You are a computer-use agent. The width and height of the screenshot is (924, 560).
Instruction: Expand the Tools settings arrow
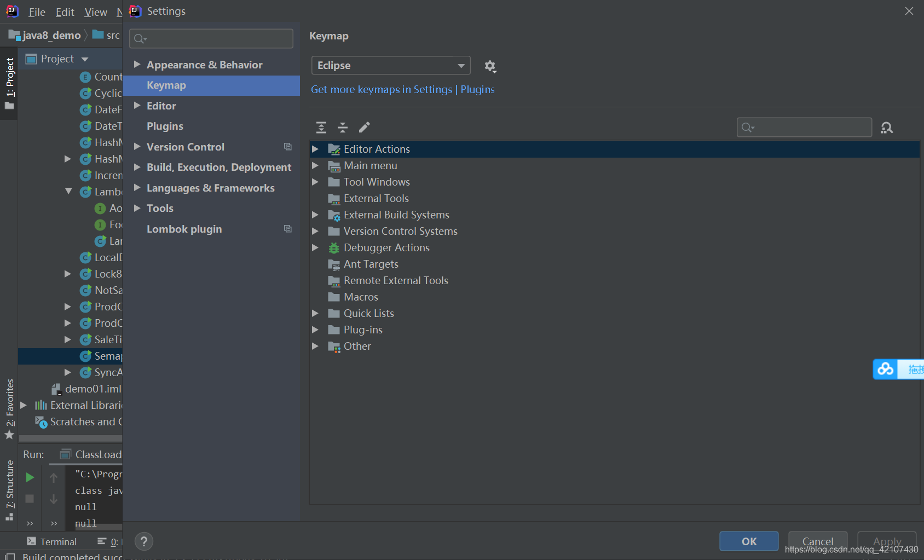pyautogui.click(x=137, y=208)
